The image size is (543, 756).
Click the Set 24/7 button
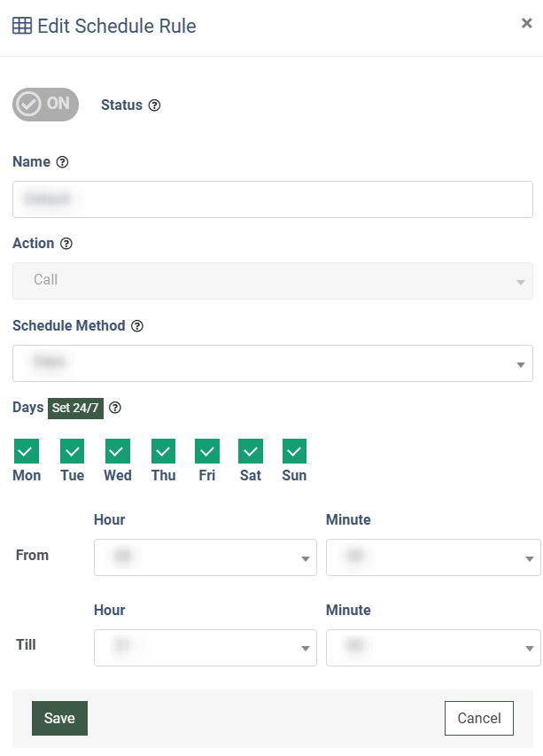[x=75, y=409]
